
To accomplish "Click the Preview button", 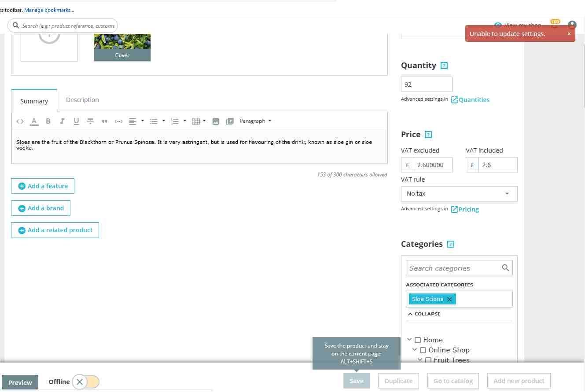I will pos(20,382).
